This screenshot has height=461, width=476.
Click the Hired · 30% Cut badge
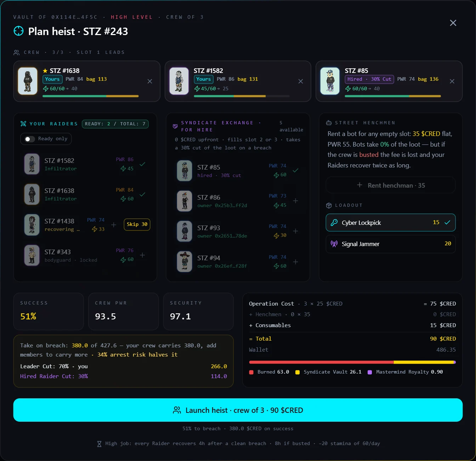pyautogui.click(x=369, y=79)
